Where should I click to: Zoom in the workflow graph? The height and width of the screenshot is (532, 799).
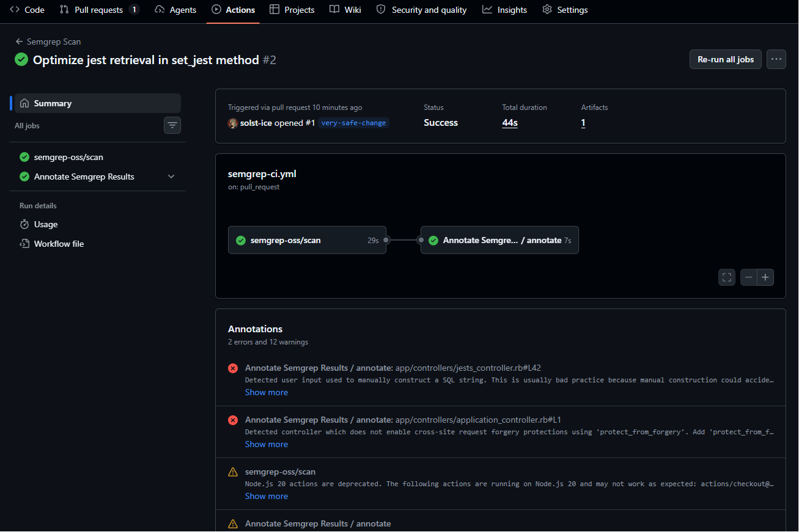pos(765,277)
